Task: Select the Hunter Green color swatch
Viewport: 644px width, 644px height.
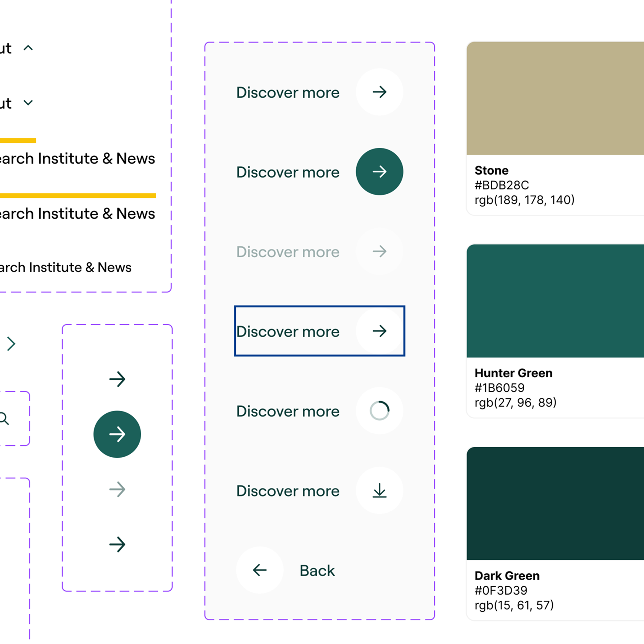Action: tap(555, 301)
